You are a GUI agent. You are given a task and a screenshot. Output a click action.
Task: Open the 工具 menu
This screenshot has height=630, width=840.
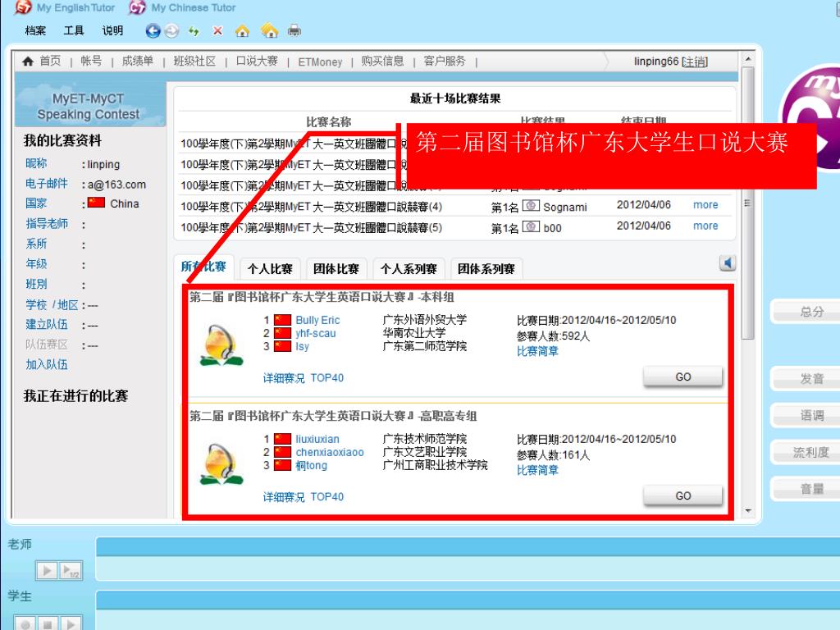74,30
